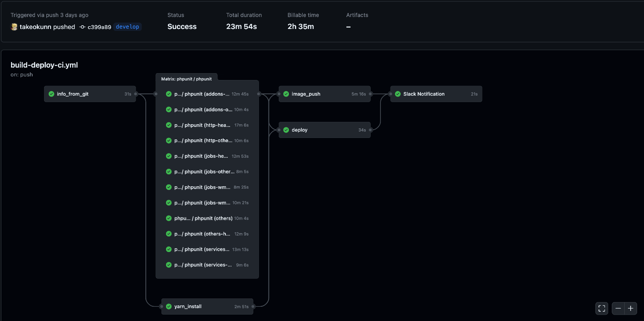Open the yarn_install job
Image resolution: width=644 pixels, height=321 pixels.
pos(207,306)
